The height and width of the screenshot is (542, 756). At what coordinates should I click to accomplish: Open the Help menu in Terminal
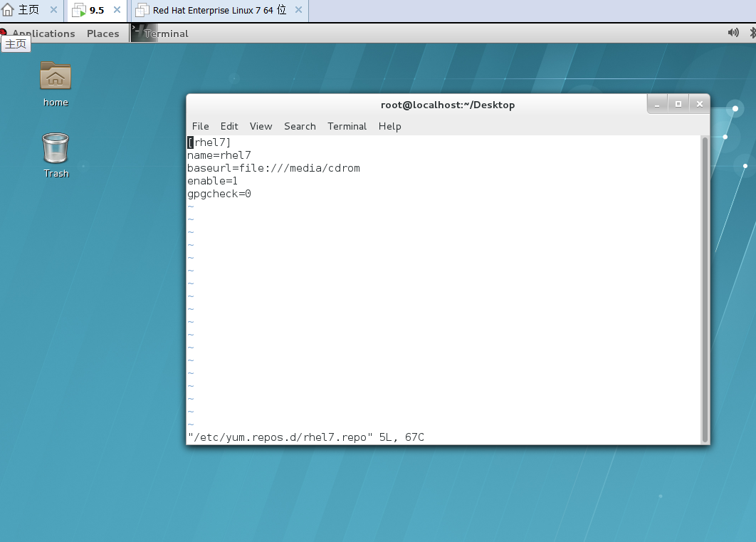pos(389,126)
